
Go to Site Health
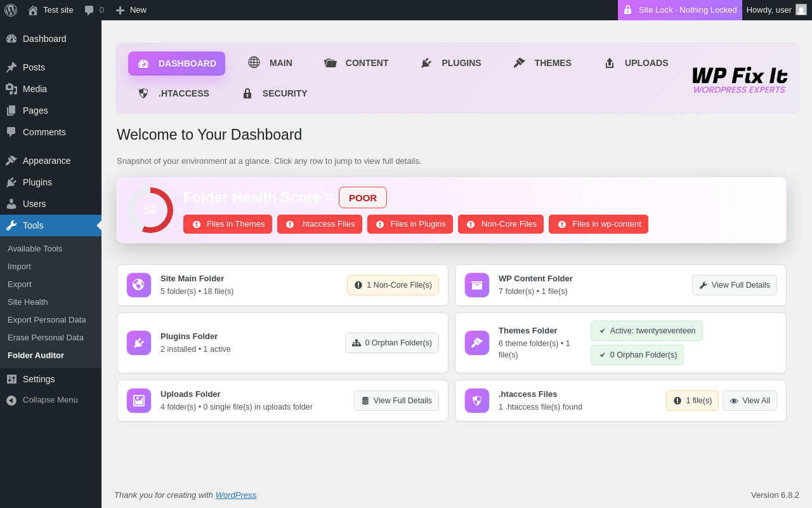pyautogui.click(x=28, y=302)
